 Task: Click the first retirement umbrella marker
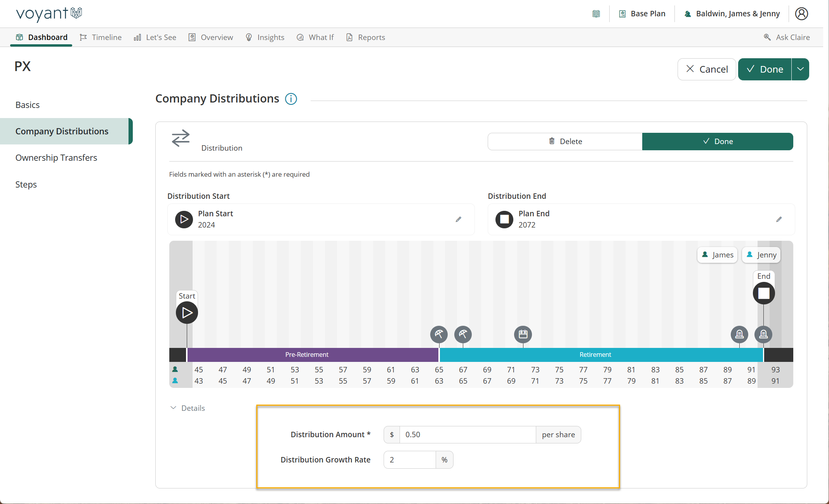coord(439,334)
